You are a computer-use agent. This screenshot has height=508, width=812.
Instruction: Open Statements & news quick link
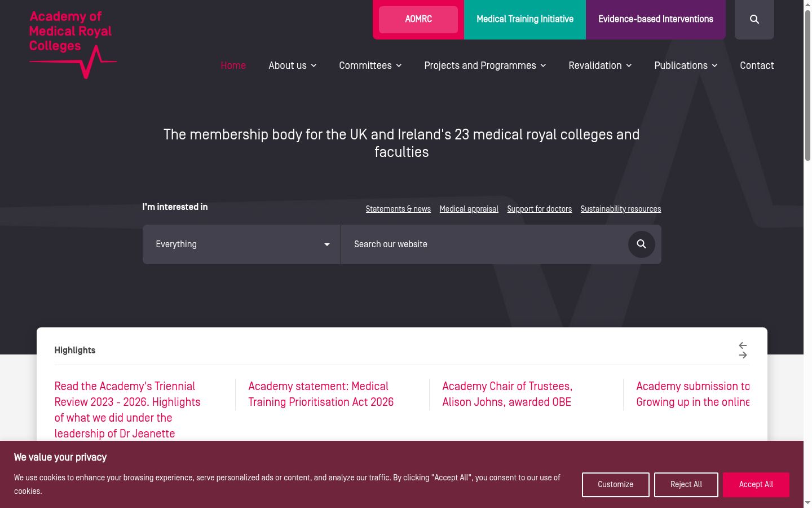coord(398,209)
